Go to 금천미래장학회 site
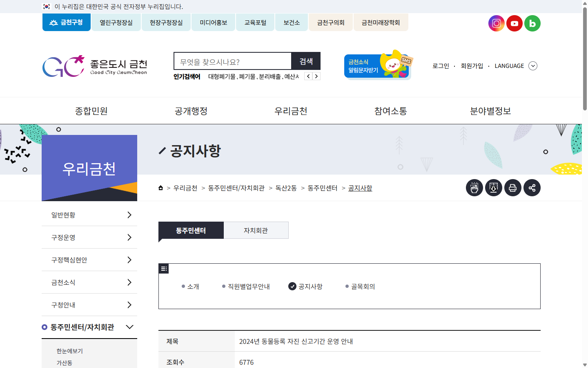Screen dimensions: 588x368 [381, 22]
